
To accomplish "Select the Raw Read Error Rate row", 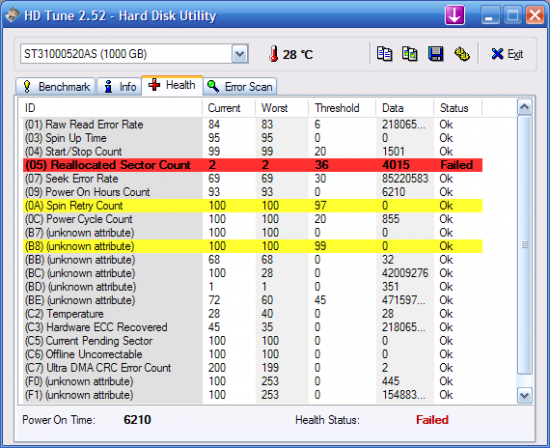I will coord(253,125).
